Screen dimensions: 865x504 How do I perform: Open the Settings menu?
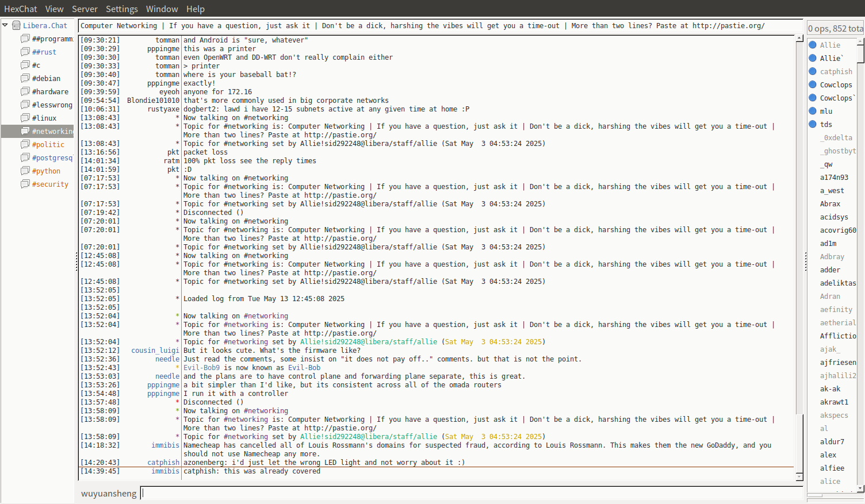pyautogui.click(x=121, y=9)
